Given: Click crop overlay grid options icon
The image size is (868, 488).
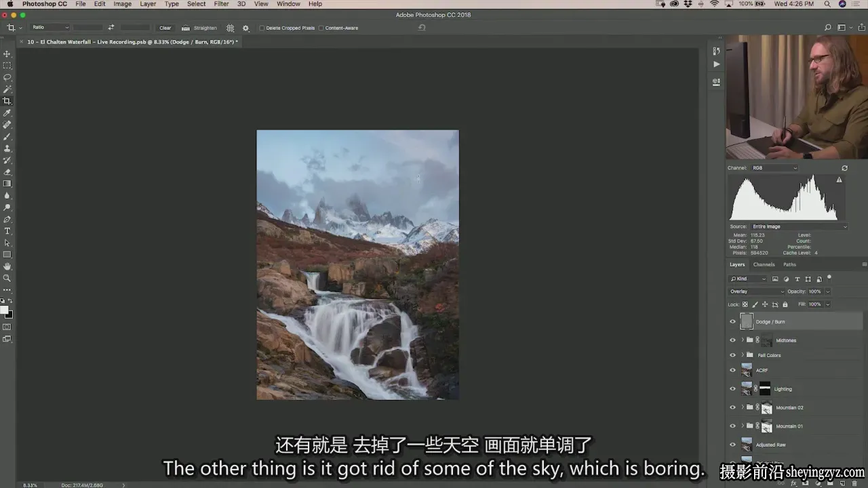Looking at the screenshot, I should click(x=231, y=28).
